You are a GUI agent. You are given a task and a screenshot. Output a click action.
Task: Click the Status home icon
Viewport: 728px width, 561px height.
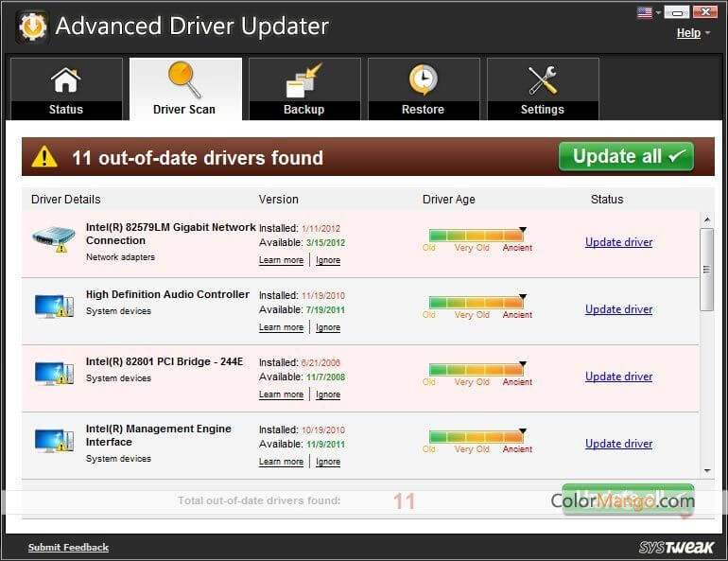point(65,80)
